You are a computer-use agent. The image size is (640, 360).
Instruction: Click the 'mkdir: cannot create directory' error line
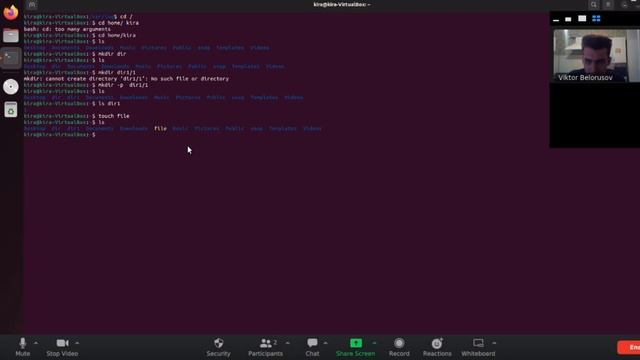click(x=126, y=79)
